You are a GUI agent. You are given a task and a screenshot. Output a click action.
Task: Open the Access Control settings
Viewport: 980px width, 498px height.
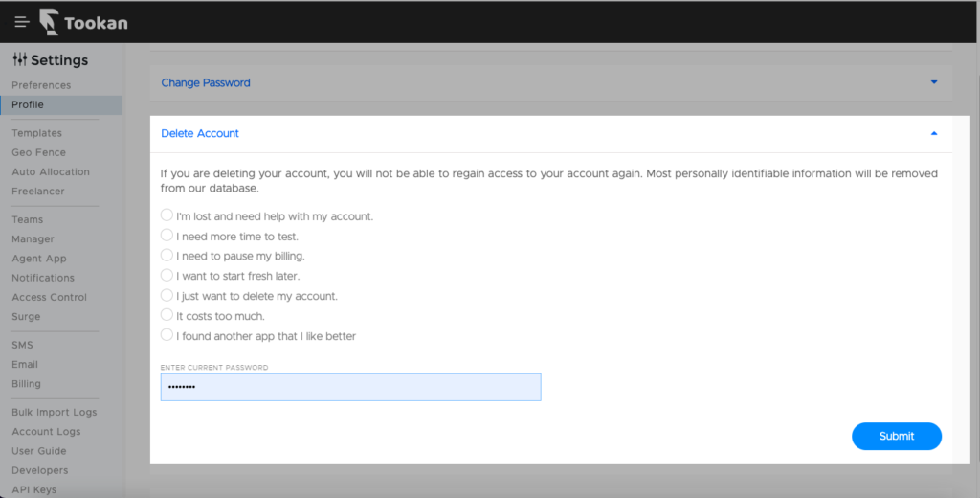[x=50, y=297]
